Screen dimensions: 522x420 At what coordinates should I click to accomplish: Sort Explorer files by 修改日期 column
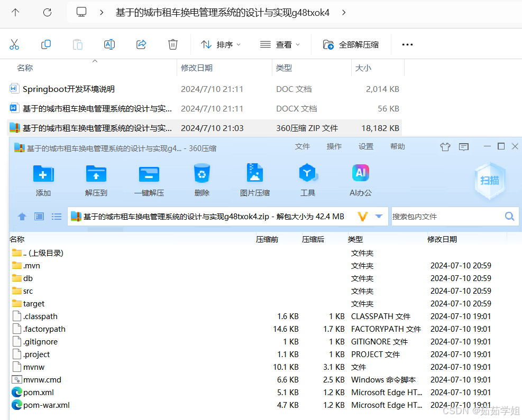point(197,68)
